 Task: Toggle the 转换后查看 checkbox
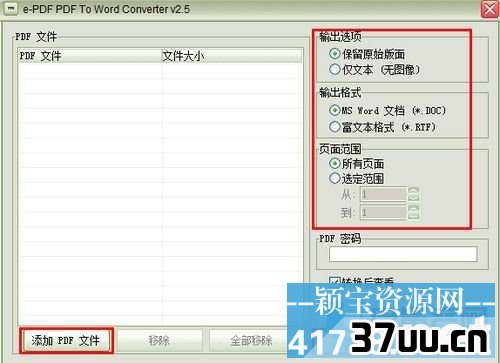(334, 282)
